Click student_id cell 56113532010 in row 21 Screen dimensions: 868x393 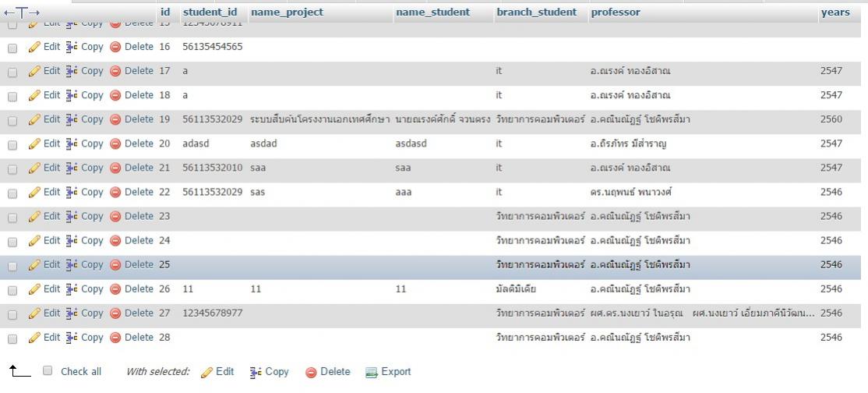[213, 168]
